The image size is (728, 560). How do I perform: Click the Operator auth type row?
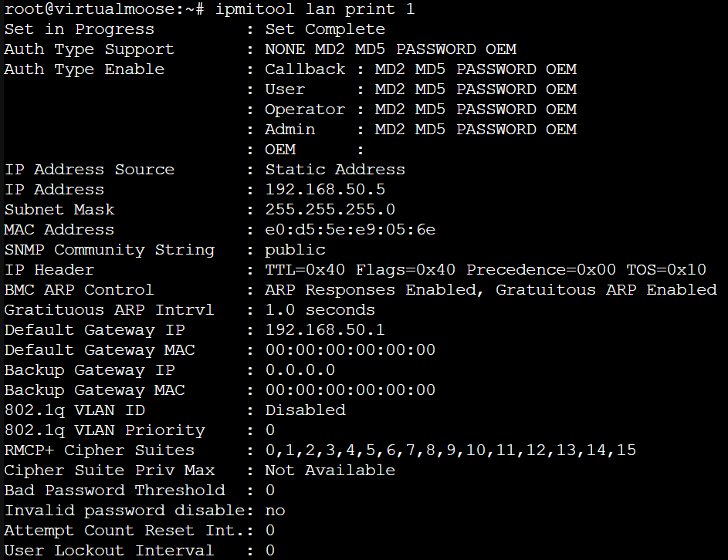point(421,110)
